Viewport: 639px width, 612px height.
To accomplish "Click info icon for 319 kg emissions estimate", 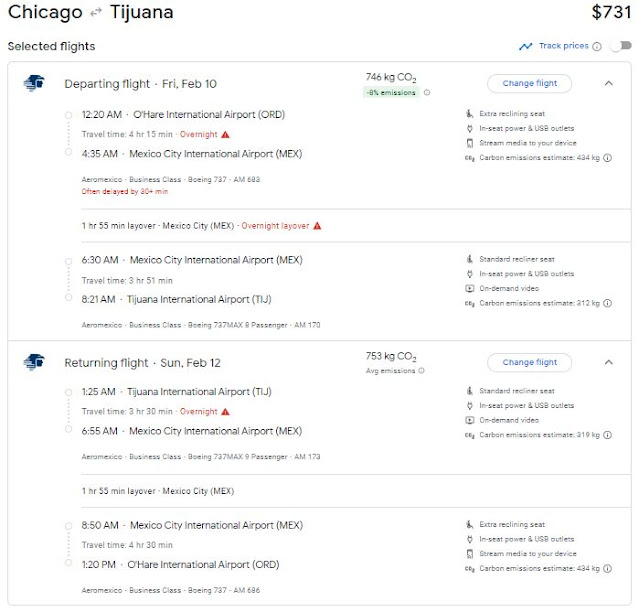I will [x=607, y=435].
